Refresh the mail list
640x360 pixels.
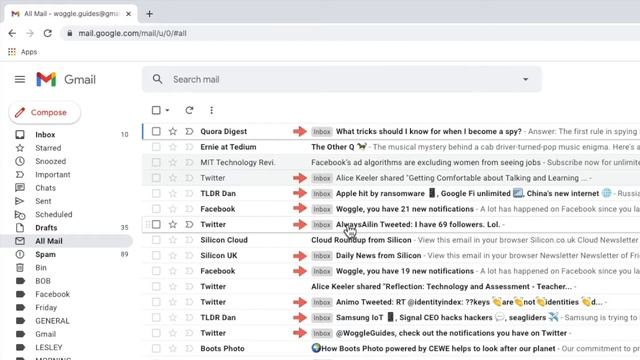pyautogui.click(x=189, y=110)
